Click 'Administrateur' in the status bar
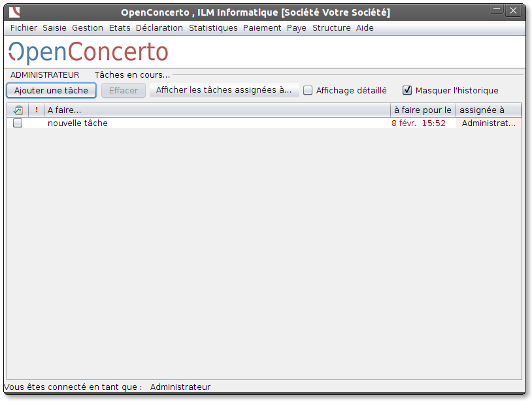Viewport: 532px width, 401px height. point(180,387)
